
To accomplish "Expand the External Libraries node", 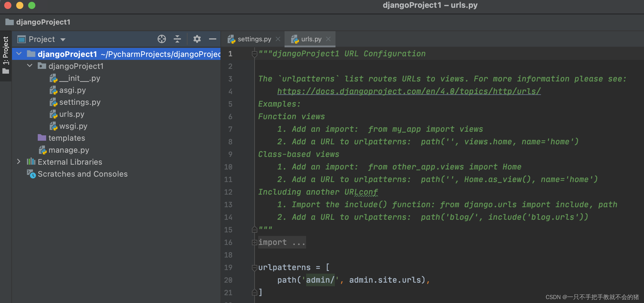I will [19, 162].
